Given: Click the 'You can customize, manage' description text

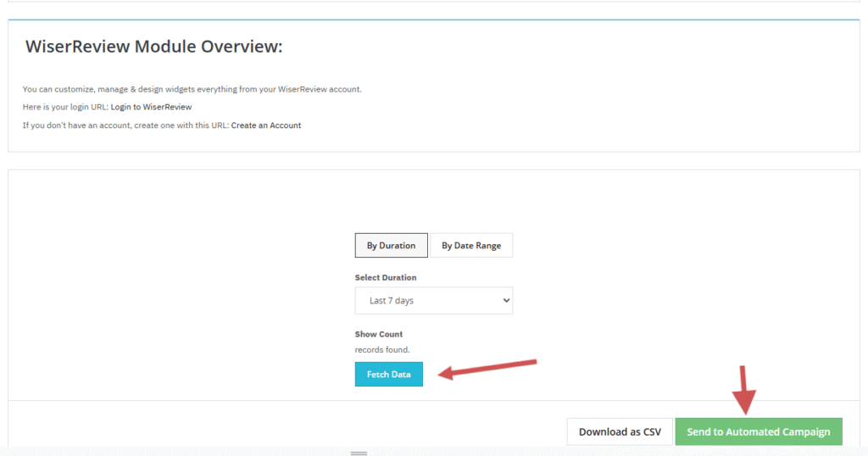Looking at the screenshot, I should point(192,89).
